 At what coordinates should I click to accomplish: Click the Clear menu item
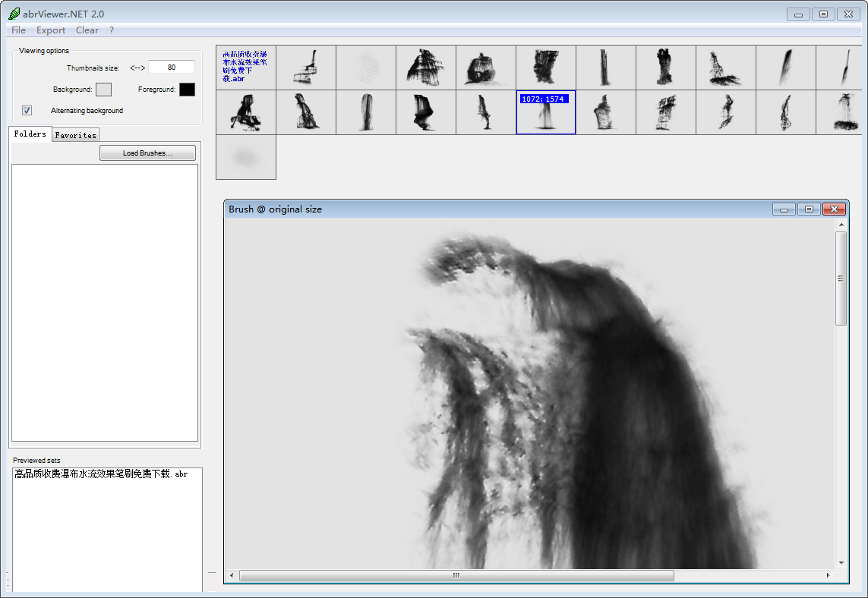click(x=87, y=30)
